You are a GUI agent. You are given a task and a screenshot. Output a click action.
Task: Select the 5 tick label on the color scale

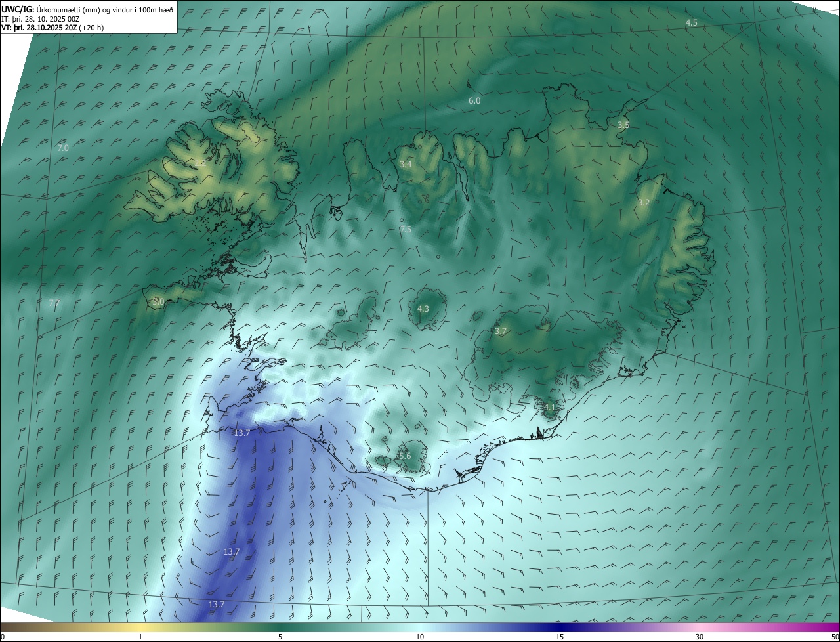[x=280, y=637]
